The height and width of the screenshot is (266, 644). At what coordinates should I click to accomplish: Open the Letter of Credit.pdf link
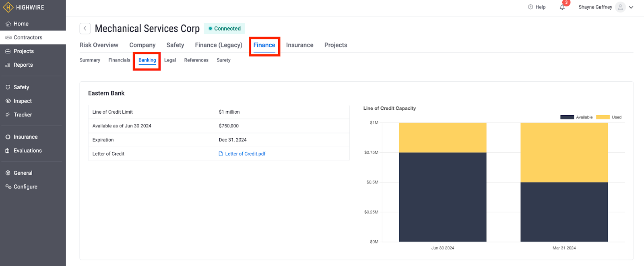tap(245, 154)
